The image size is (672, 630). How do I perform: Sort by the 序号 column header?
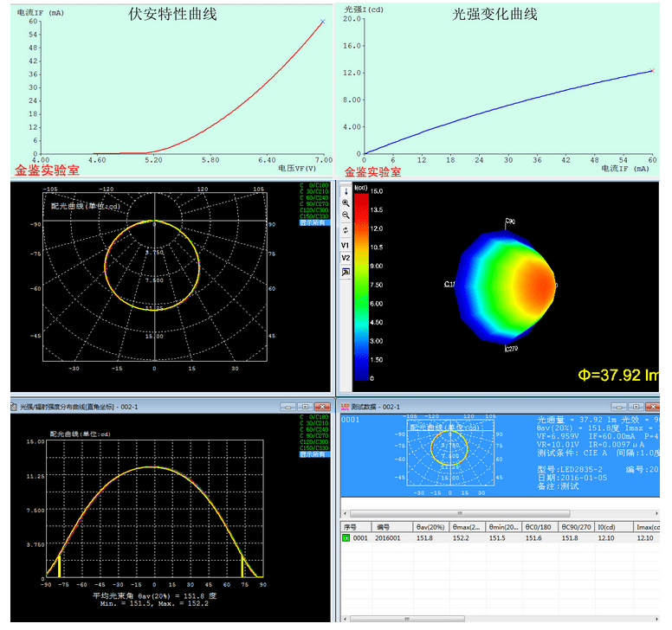tap(357, 527)
